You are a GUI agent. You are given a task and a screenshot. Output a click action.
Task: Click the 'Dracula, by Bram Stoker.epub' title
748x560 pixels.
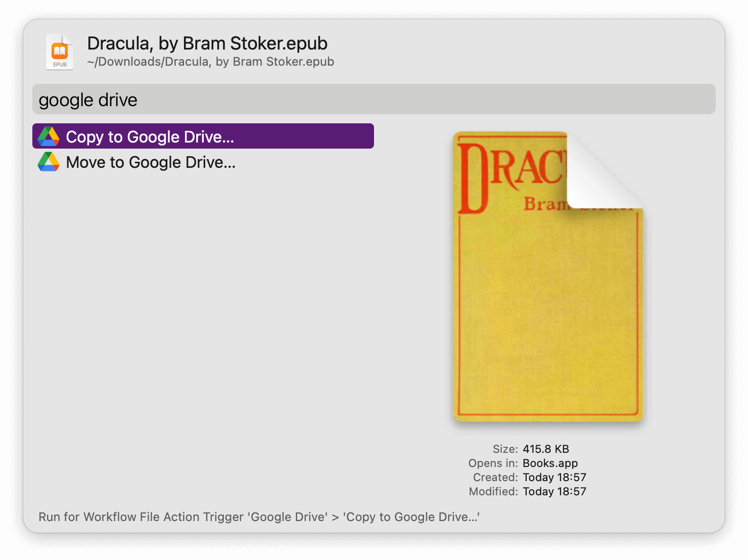coord(208,44)
